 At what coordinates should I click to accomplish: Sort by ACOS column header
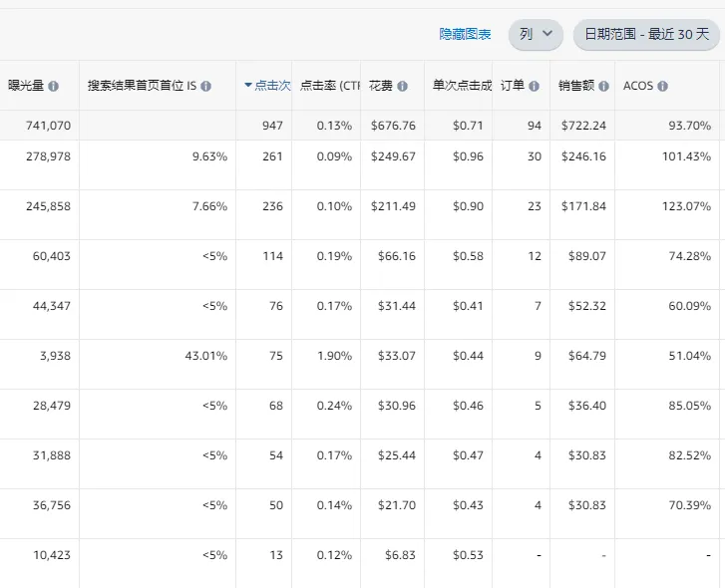pyautogui.click(x=638, y=86)
